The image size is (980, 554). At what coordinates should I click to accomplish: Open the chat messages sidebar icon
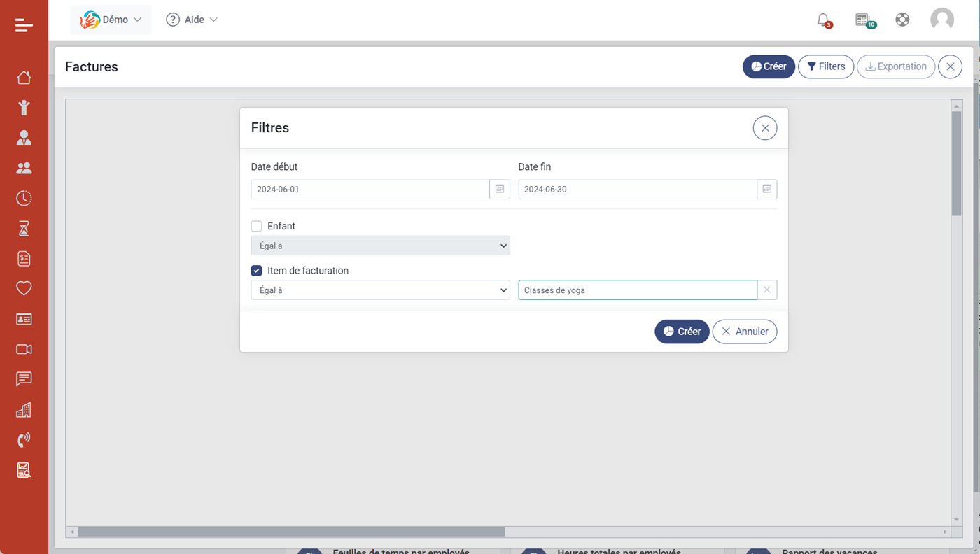(x=24, y=379)
